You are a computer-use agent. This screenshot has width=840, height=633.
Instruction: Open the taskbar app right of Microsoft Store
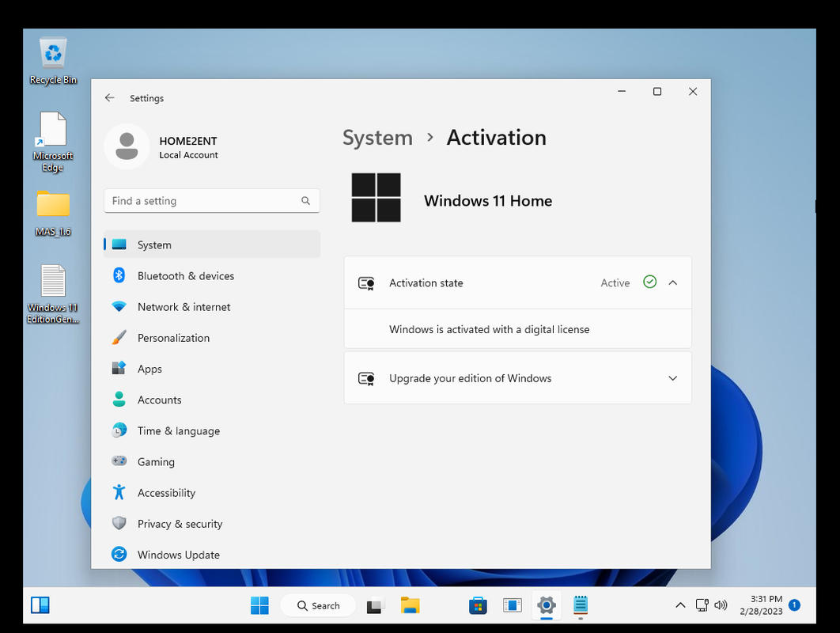click(x=512, y=605)
